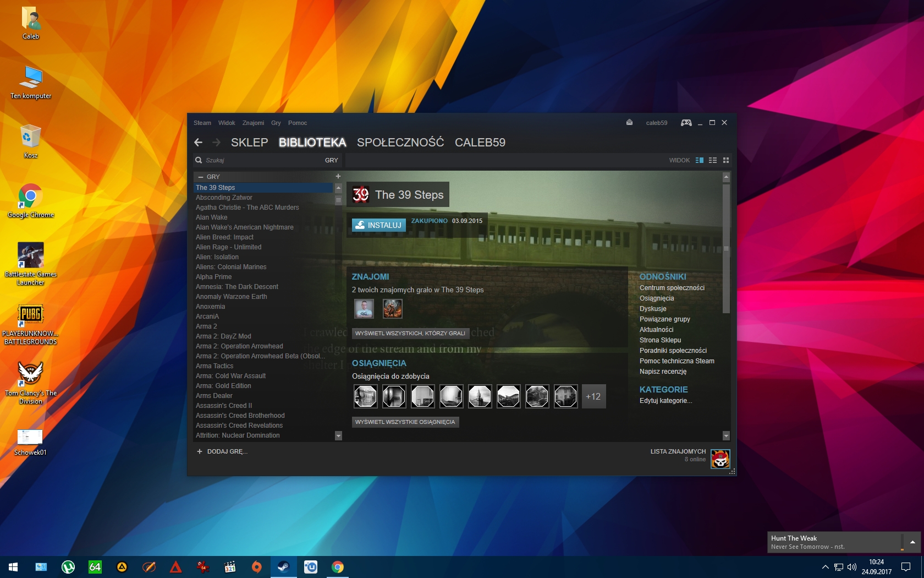924x578 pixels.
Task: Open the Znajomi menu
Action: click(254, 123)
